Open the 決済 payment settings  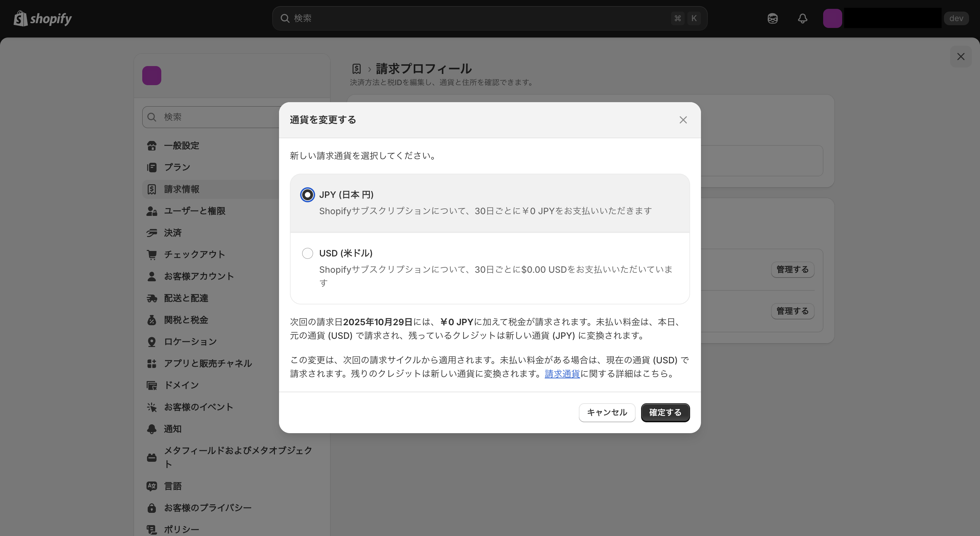pos(173,233)
